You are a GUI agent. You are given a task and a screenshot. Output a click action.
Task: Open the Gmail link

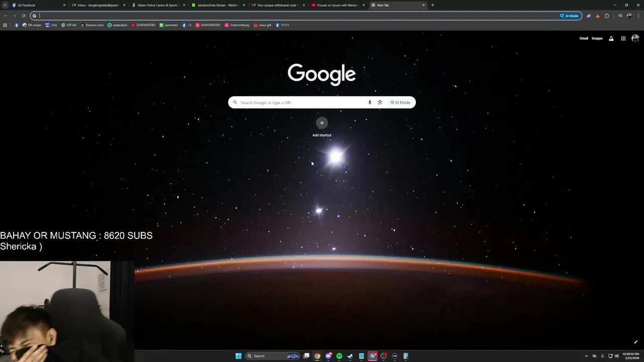tap(584, 38)
